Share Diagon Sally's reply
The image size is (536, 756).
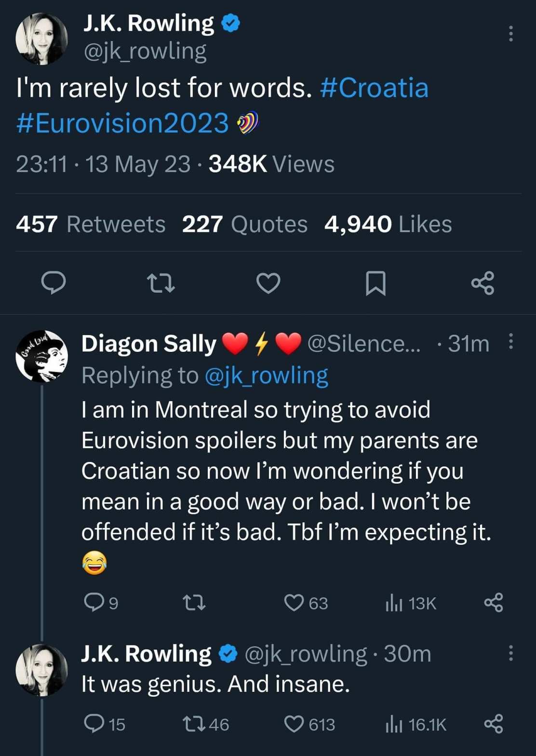click(493, 603)
